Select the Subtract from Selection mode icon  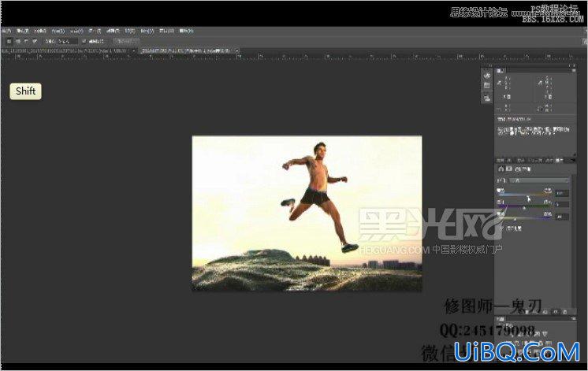coord(26,41)
